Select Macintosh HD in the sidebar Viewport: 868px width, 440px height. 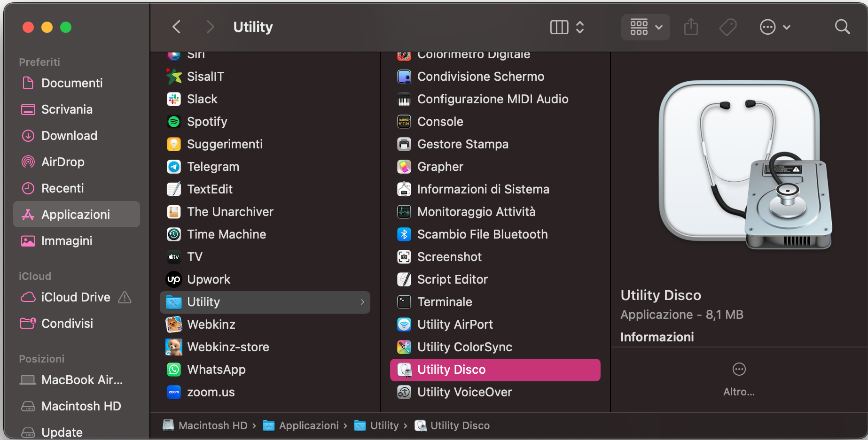pos(77,406)
